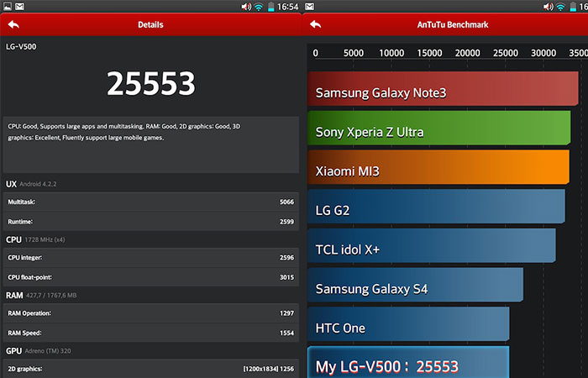
Task: Tap the clock showing 16:54
Action: (x=288, y=7)
